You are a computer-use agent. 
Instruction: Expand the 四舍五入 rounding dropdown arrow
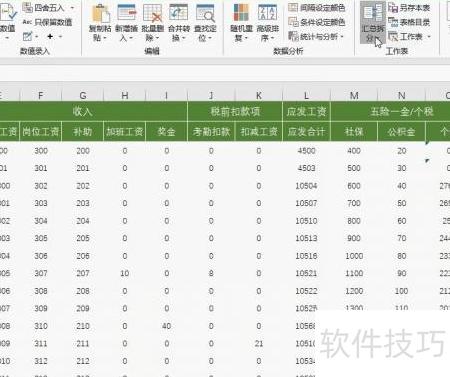72,7
